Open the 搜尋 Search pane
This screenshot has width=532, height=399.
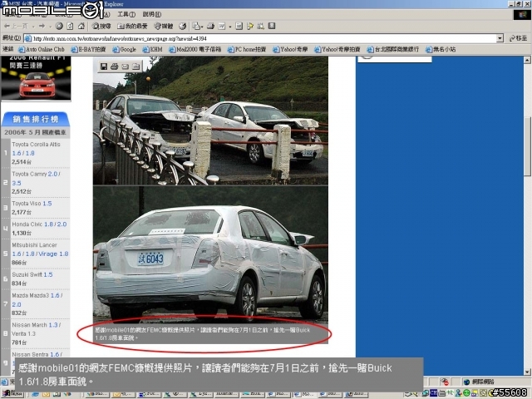(101, 26)
